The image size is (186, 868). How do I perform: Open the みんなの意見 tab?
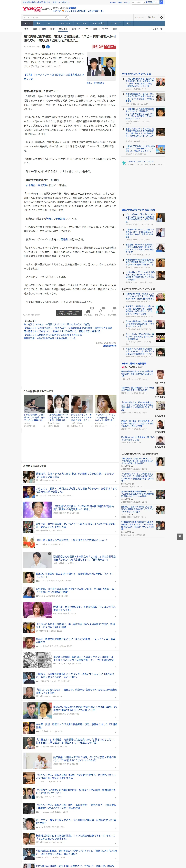point(99,24)
